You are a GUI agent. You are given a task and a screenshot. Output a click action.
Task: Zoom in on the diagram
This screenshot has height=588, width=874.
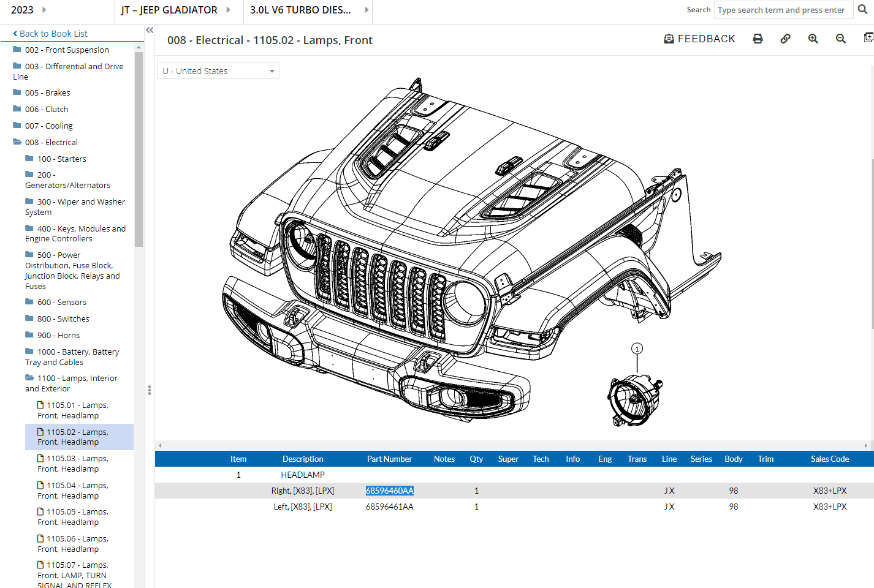tap(813, 39)
